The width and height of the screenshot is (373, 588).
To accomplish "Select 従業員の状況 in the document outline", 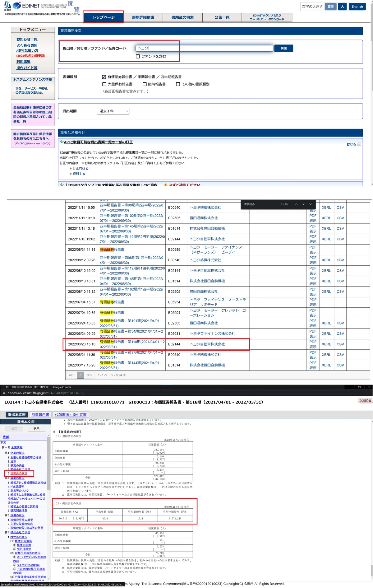I will [x=19, y=474].
